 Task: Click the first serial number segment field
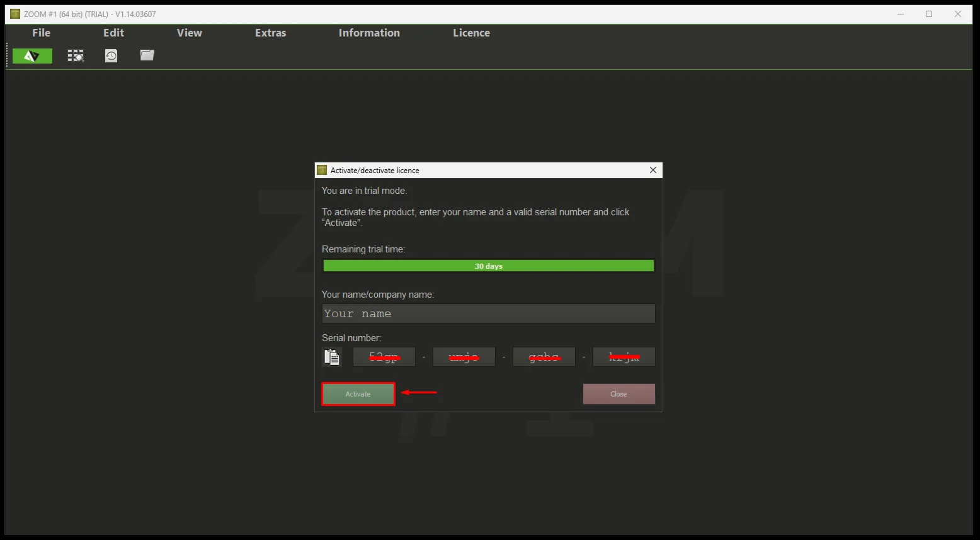(x=384, y=357)
